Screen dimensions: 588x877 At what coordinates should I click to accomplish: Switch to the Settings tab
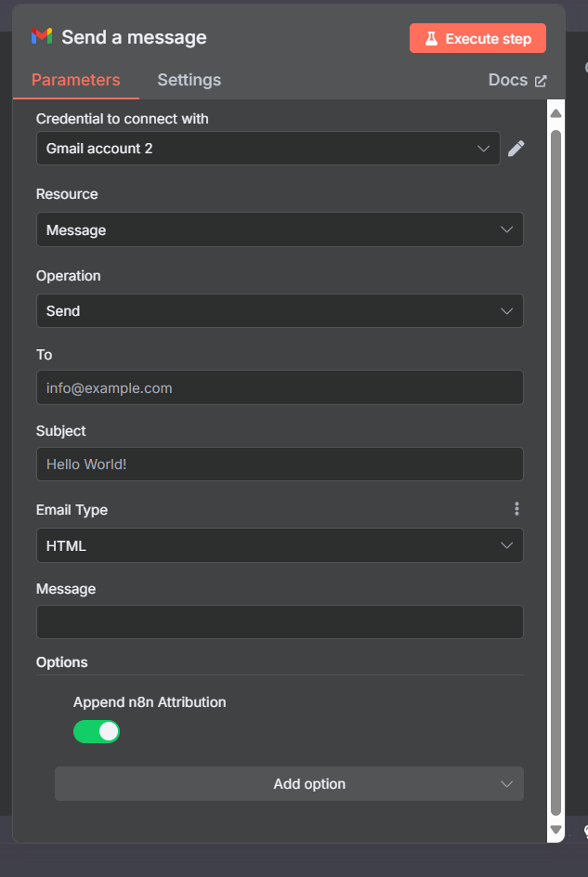click(189, 80)
